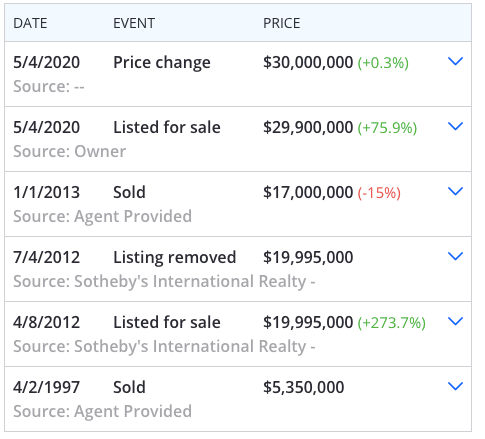The image size is (485, 439).
Task: Expand the 1/1/2013 Sold row chevron
Action: (x=455, y=191)
